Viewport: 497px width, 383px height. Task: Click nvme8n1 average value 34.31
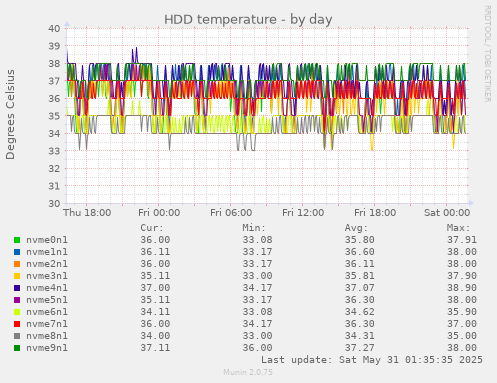(360, 336)
